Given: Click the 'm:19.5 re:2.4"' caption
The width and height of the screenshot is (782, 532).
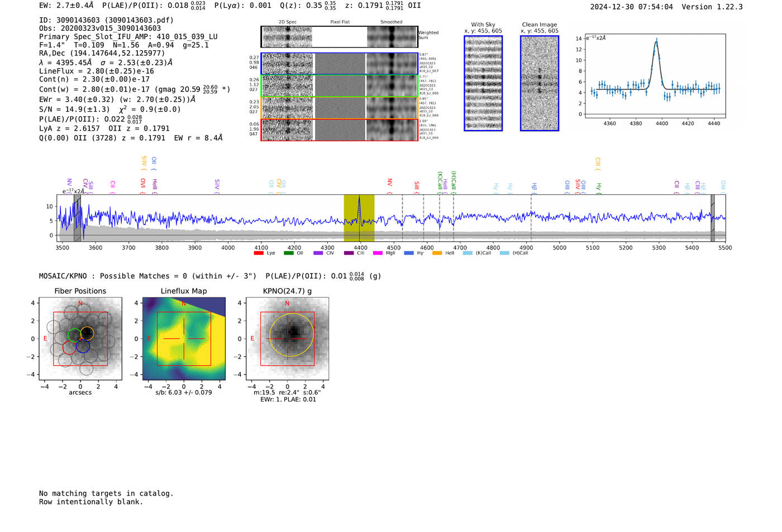Looking at the screenshot, I should [x=288, y=392].
